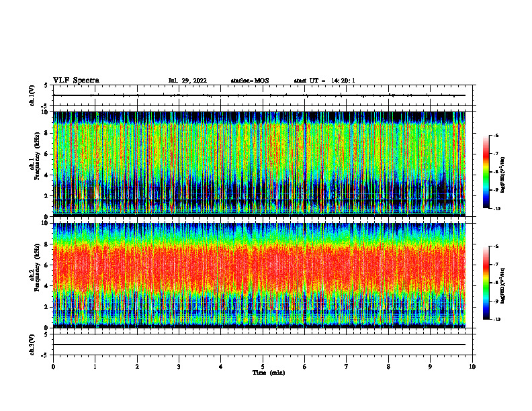Click the "8" minute tick label on time axis
Screen dimensions: 532x411
tap(388, 367)
